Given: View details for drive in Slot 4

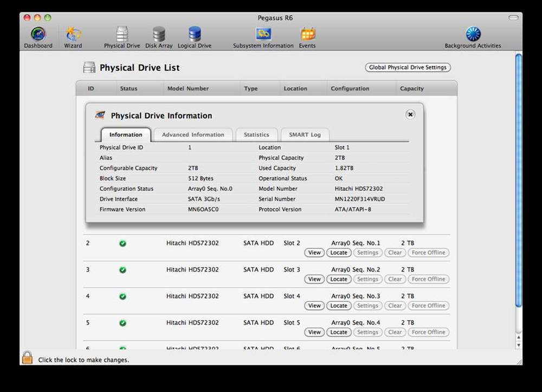Looking at the screenshot, I should [314, 306].
